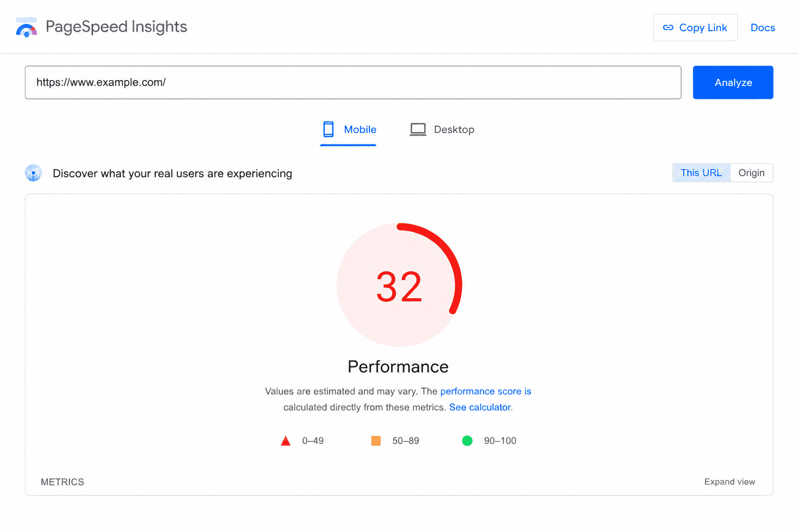Click the 0–49 range label

[x=313, y=441]
